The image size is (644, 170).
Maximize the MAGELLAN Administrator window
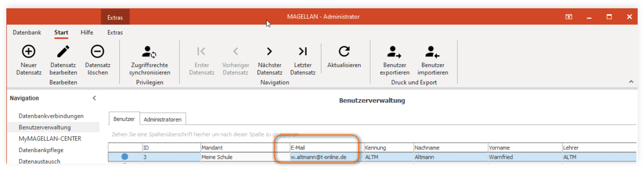tap(609, 17)
